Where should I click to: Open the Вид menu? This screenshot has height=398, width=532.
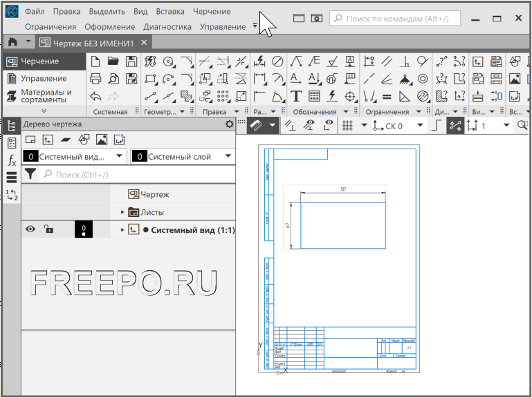[140, 12]
